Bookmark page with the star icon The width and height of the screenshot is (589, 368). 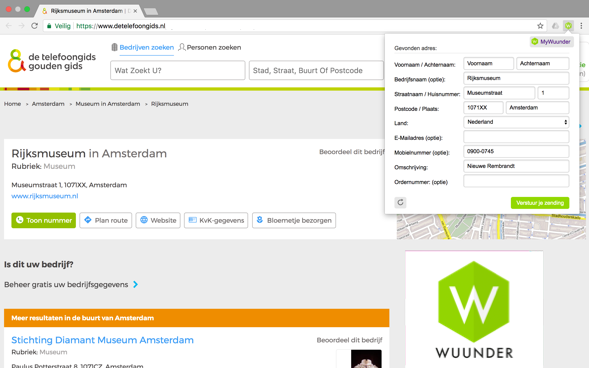click(540, 26)
